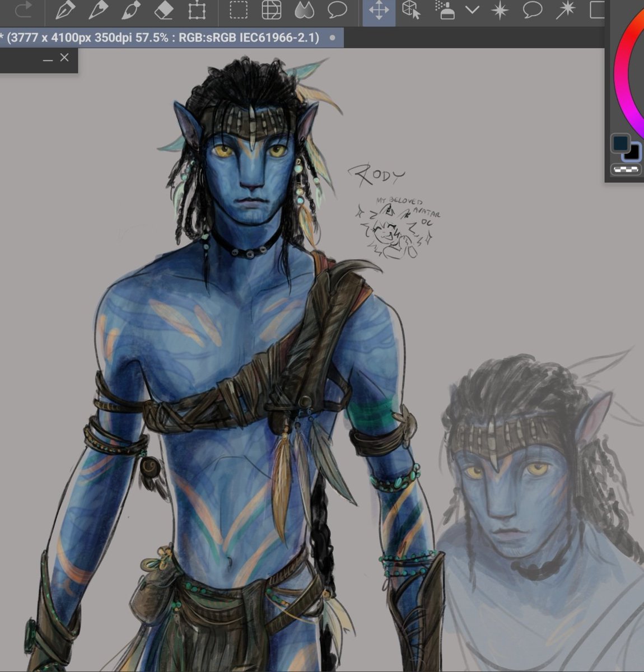Image resolution: width=644 pixels, height=672 pixels.
Task: Select the Auto select magic wand tool
Action: click(x=566, y=11)
